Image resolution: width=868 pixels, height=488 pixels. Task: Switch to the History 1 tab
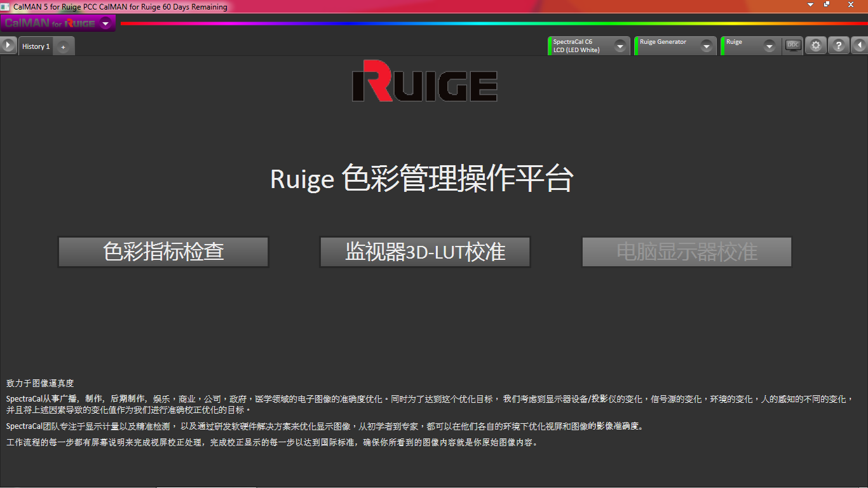click(x=36, y=46)
